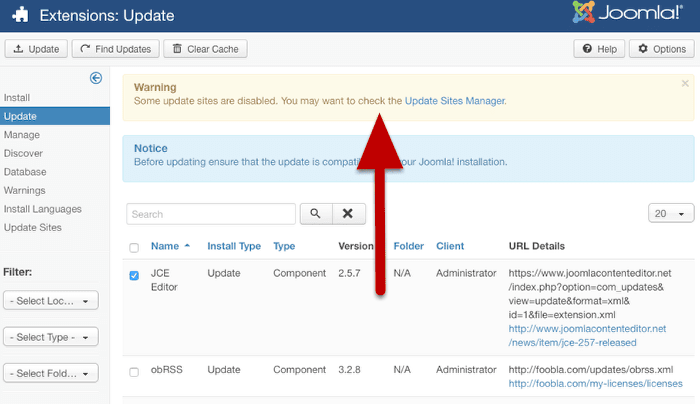This screenshot has width=700, height=404.
Task: Open the jce-257-released news link
Action: 587,336
